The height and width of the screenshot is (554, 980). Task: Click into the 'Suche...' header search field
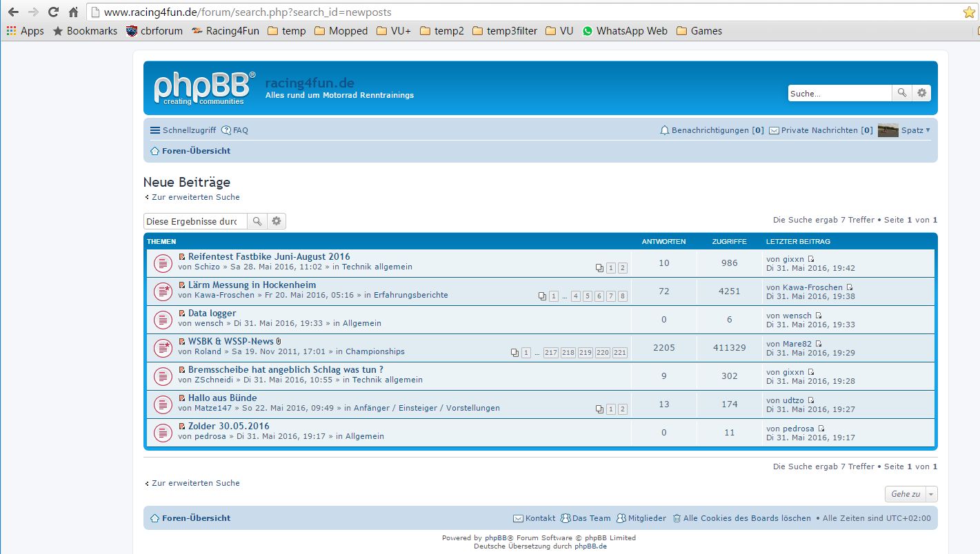(x=839, y=93)
